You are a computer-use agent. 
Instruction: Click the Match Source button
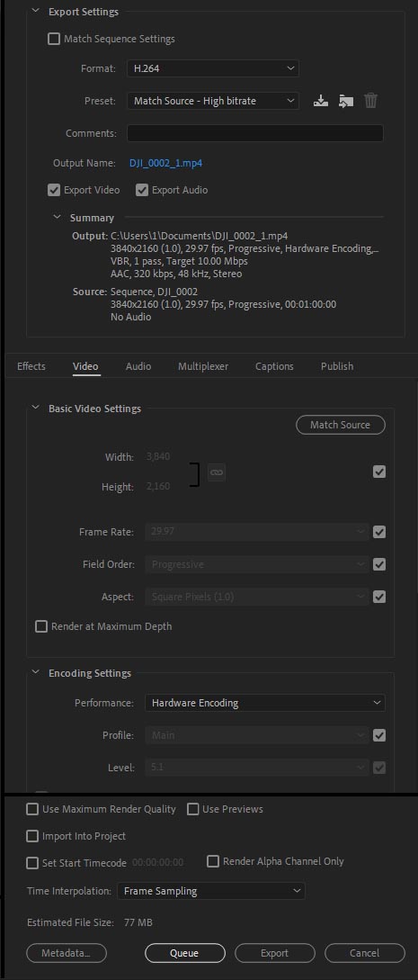point(340,425)
